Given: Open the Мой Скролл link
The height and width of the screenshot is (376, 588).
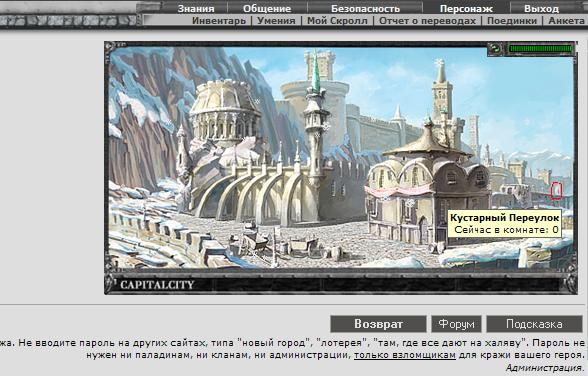Looking at the screenshot, I should (337, 21).
